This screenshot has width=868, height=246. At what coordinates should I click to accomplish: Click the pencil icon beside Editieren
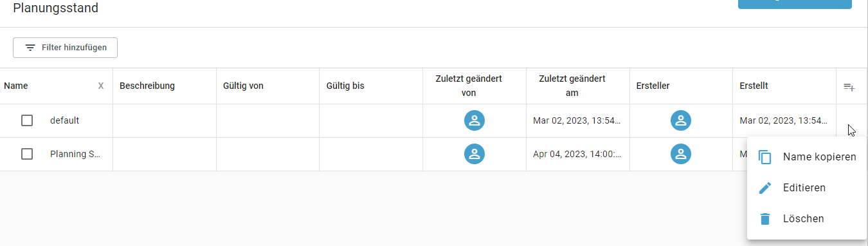click(x=765, y=188)
